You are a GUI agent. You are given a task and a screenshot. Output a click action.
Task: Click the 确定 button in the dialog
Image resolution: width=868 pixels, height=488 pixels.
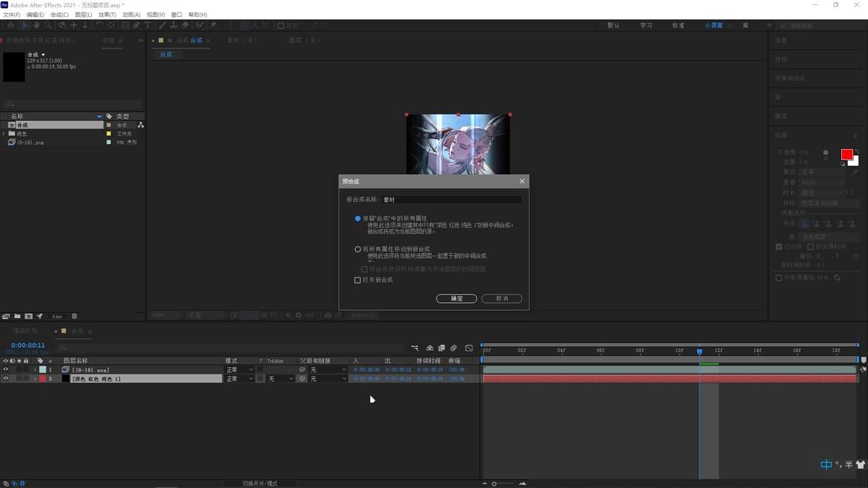tap(456, 299)
